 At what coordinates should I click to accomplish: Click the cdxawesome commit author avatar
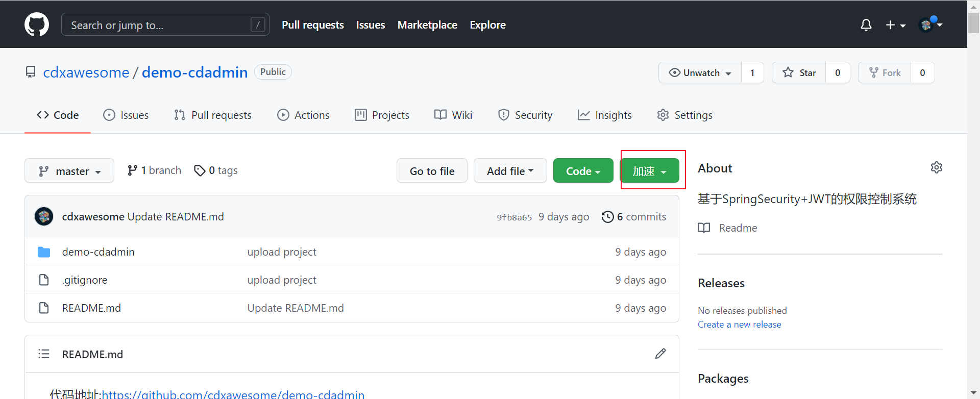point(44,216)
